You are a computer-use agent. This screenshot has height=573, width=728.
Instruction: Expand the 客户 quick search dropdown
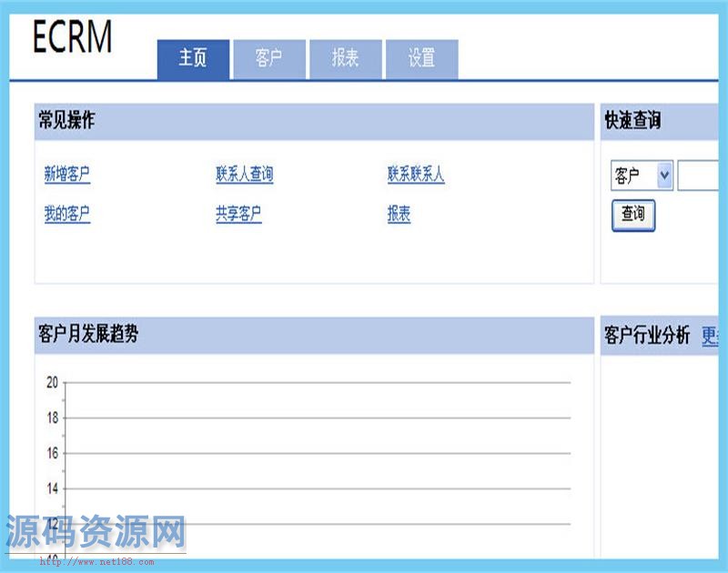coord(642,176)
